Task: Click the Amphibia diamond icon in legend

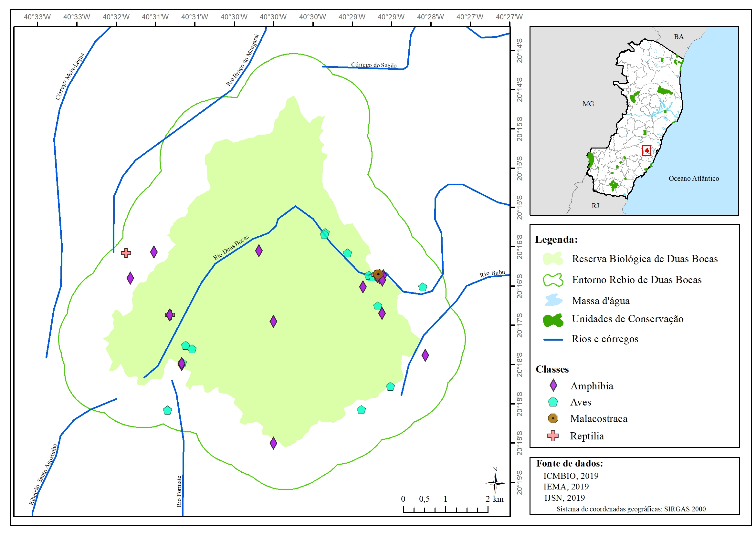Action: pyautogui.click(x=553, y=385)
